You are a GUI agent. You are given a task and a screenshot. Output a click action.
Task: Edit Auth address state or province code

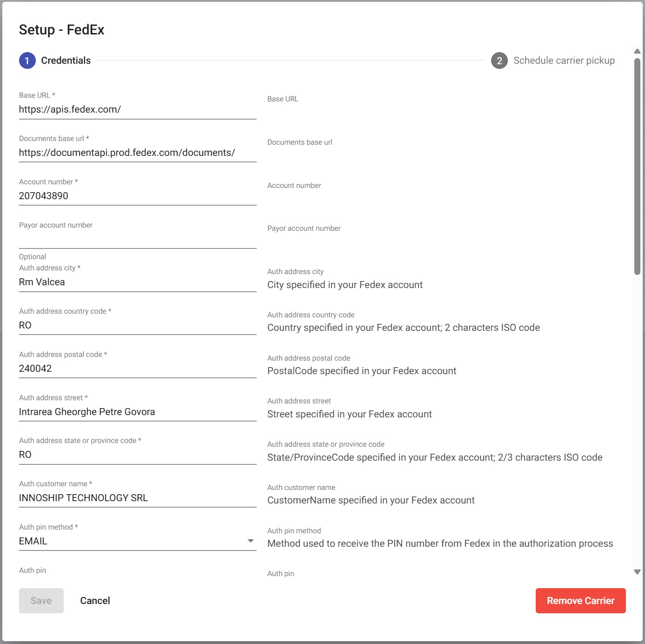138,455
